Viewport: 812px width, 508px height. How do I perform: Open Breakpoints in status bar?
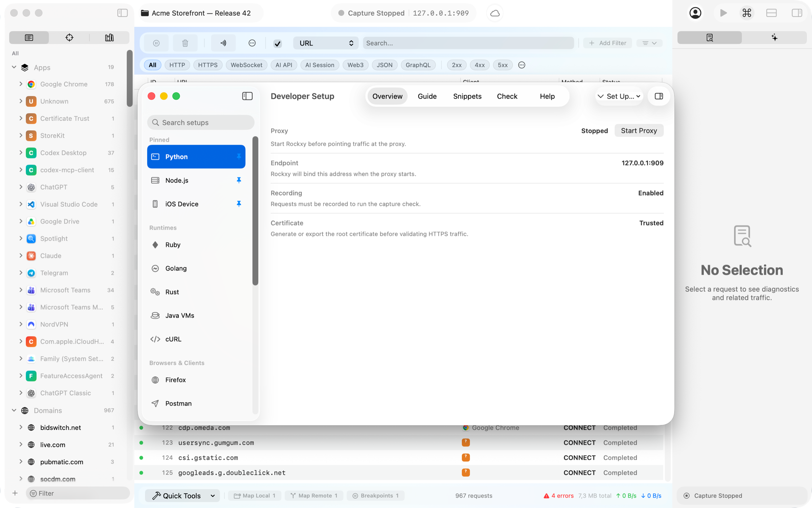point(376,496)
